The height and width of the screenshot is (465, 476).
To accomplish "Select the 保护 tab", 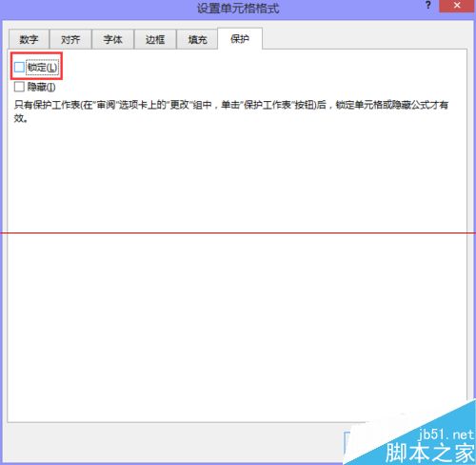I will (x=240, y=39).
